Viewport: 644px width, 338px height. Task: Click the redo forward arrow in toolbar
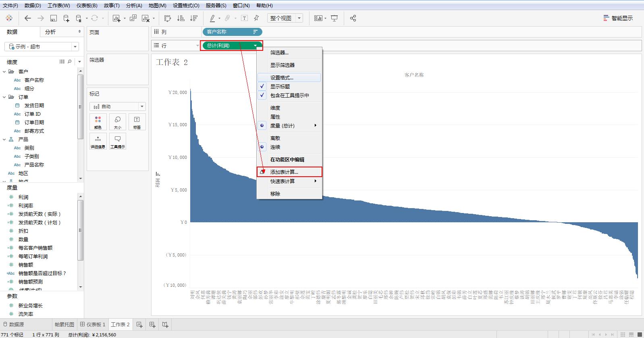[41, 18]
